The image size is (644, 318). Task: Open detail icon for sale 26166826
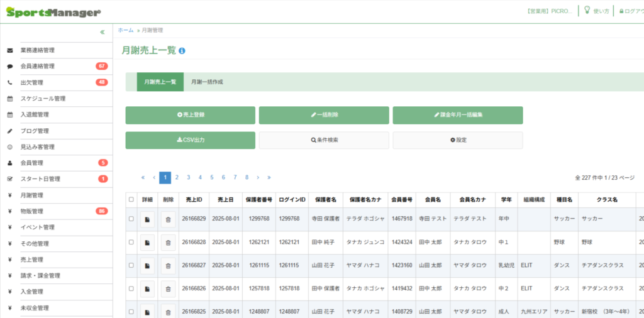point(147,288)
